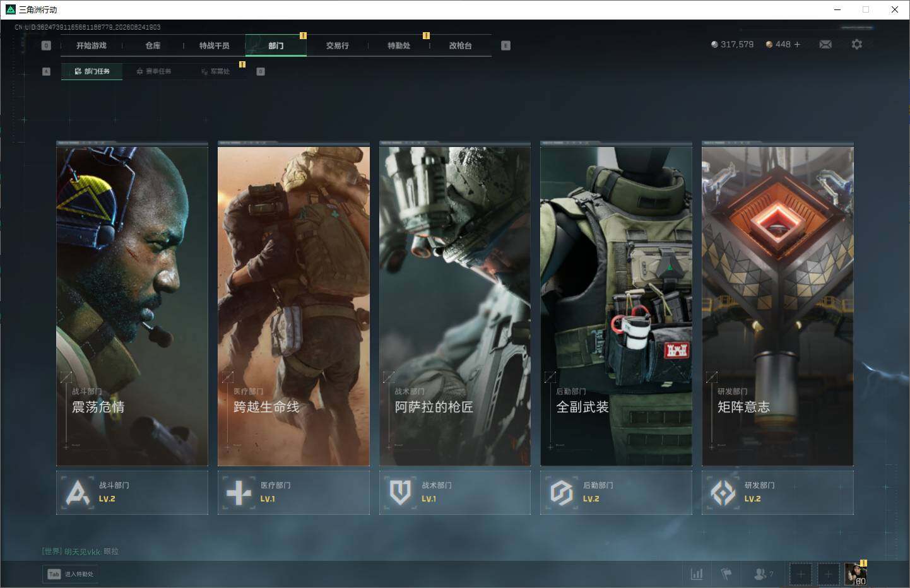Switch to the 开始游戏 tab

click(92, 45)
